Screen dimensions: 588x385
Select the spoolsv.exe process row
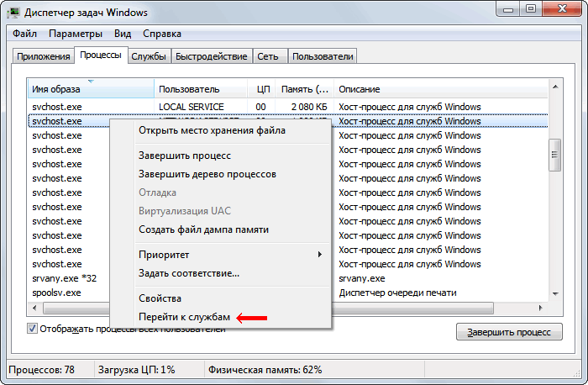56,293
